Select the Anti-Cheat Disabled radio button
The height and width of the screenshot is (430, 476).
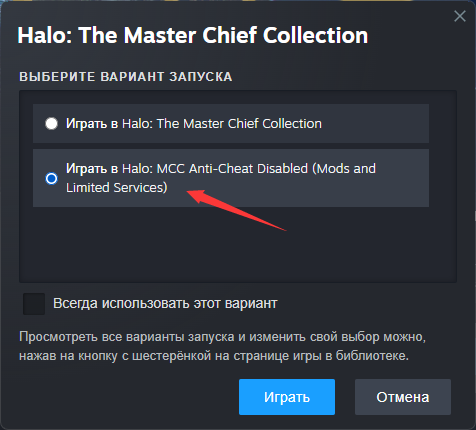pyautogui.click(x=51, y=178)
